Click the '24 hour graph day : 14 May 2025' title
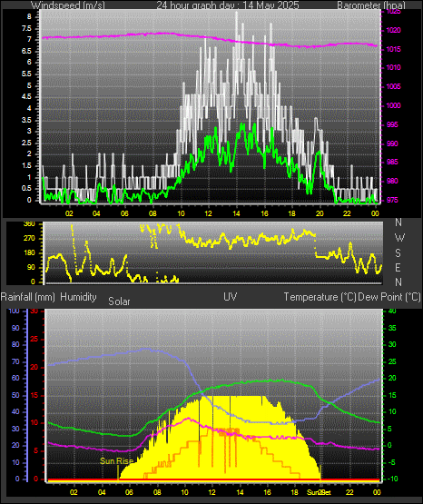Screen dimensions: 423x504 [228, 5]
